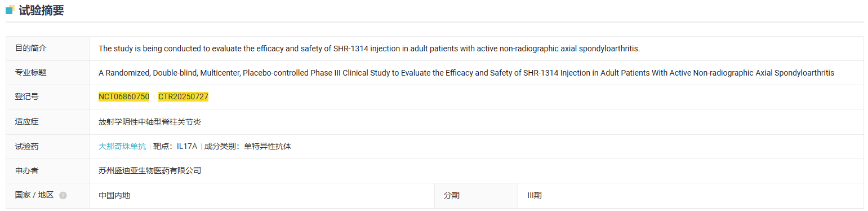This screenshot has width=868, height=211.
Task: Click sponsor 苏州盛迪亚生物医药有限公司
Action: coord(150,170)
